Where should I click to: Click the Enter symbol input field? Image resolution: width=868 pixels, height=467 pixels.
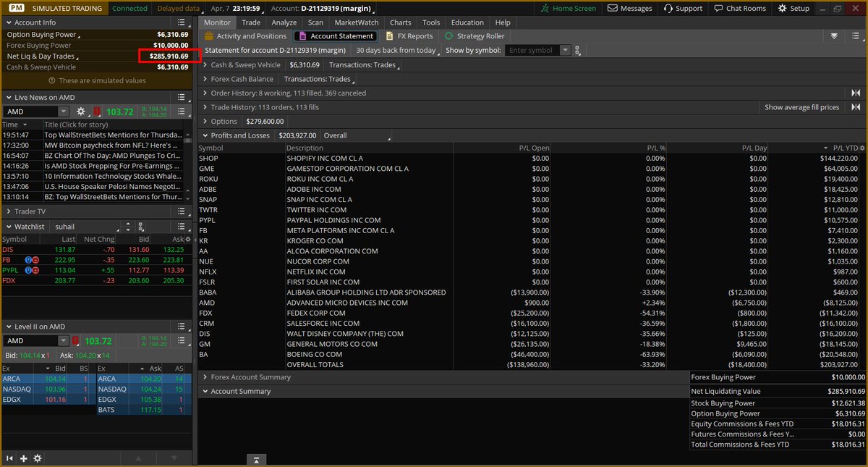(532, 50)
